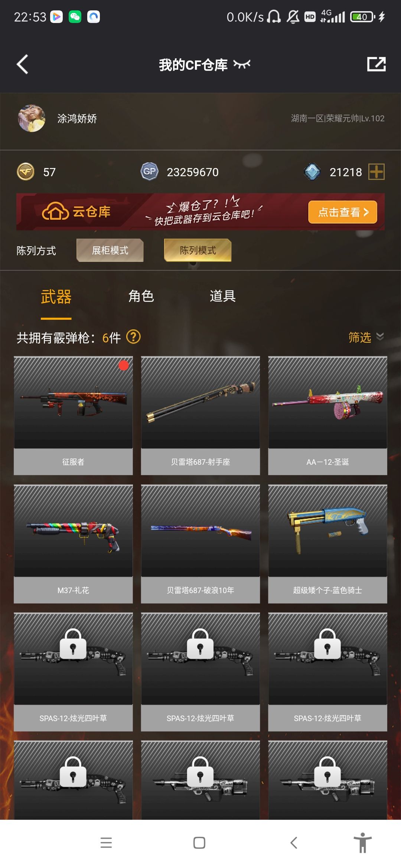Toggle the closed-eye visibility icon beside title
The height and width of the screenshot is (868, 401).
click(x=242, y=65)
